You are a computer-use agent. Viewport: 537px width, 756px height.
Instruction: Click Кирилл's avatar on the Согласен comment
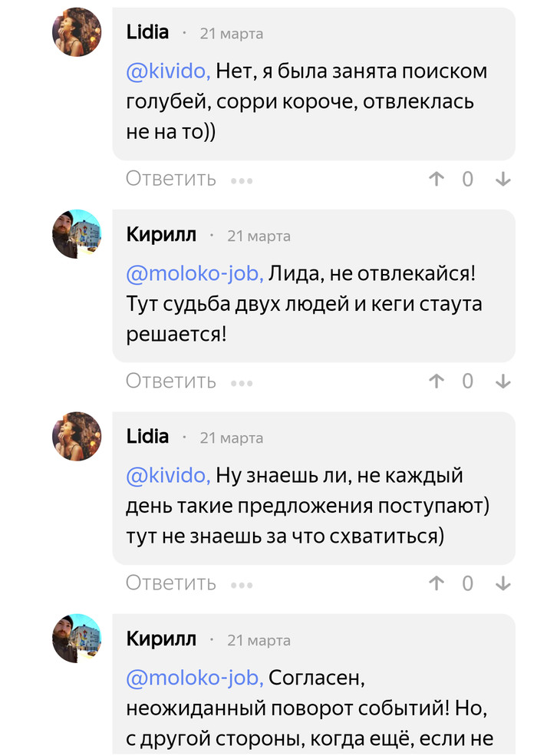77,638
